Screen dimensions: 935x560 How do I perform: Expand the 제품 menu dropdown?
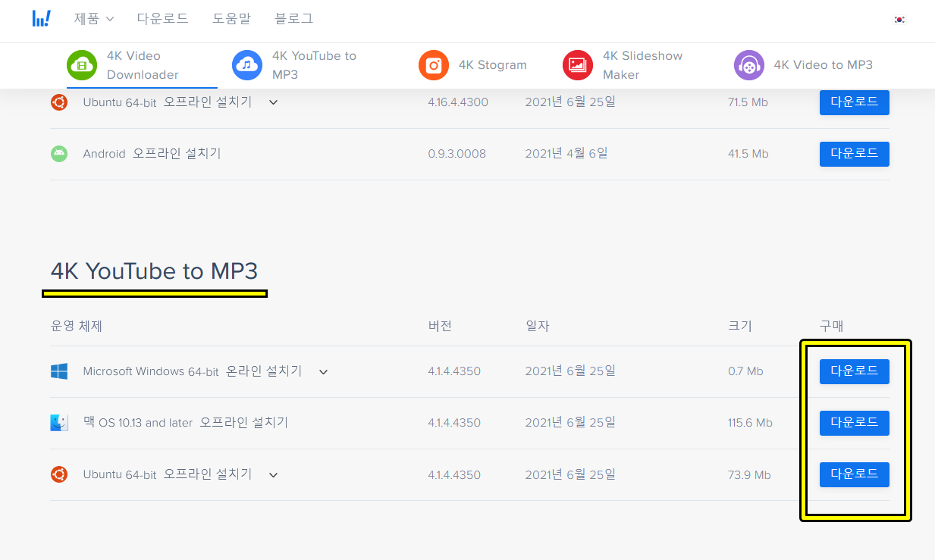point(94,18)
